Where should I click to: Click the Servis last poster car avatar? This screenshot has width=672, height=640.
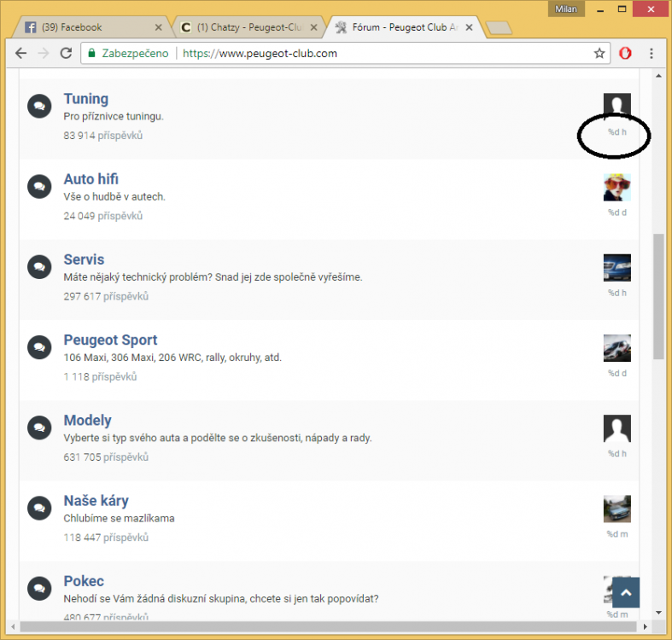[x=617, y=268]
